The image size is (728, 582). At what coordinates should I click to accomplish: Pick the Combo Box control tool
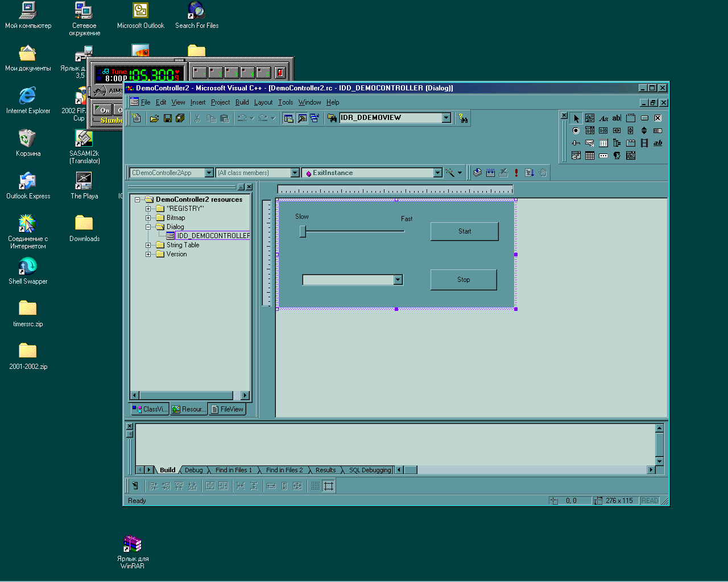pos(590,131)
